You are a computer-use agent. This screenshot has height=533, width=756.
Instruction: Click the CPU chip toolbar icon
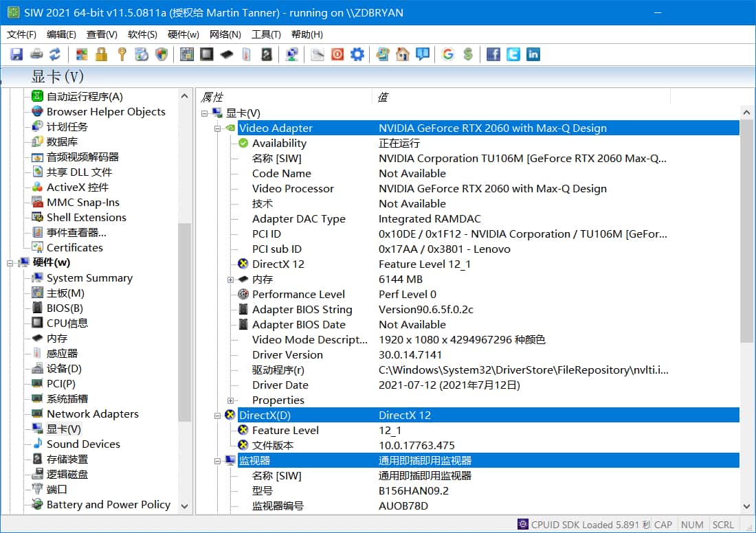tap(207, 54)
